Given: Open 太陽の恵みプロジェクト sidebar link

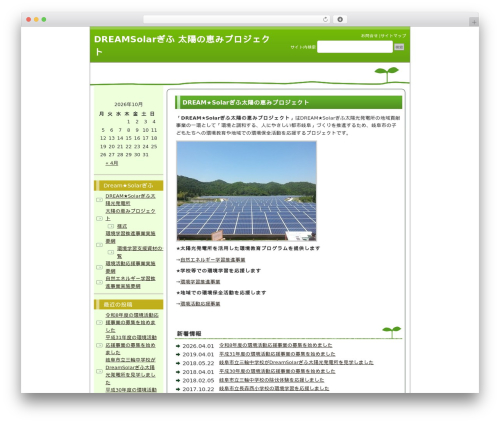Looking at the screenshot, I should [130, 214].
